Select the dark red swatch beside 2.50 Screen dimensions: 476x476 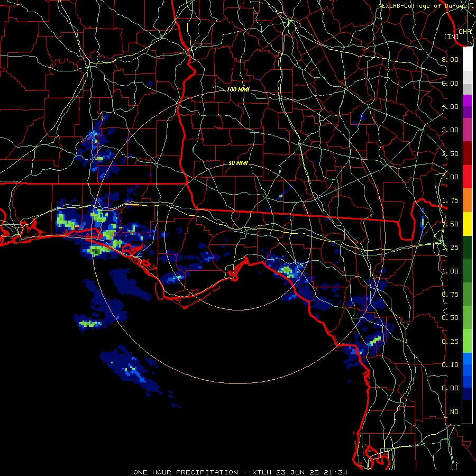[x=467, y=153]
